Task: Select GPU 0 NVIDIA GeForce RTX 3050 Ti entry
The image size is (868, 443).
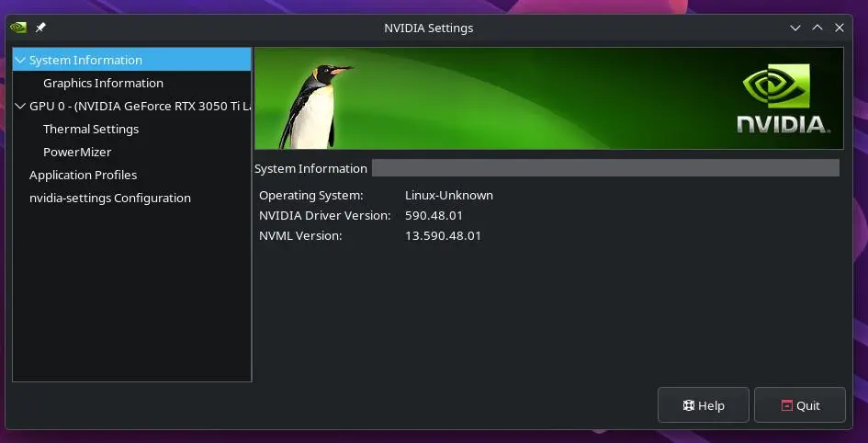Action: point(140,106)
